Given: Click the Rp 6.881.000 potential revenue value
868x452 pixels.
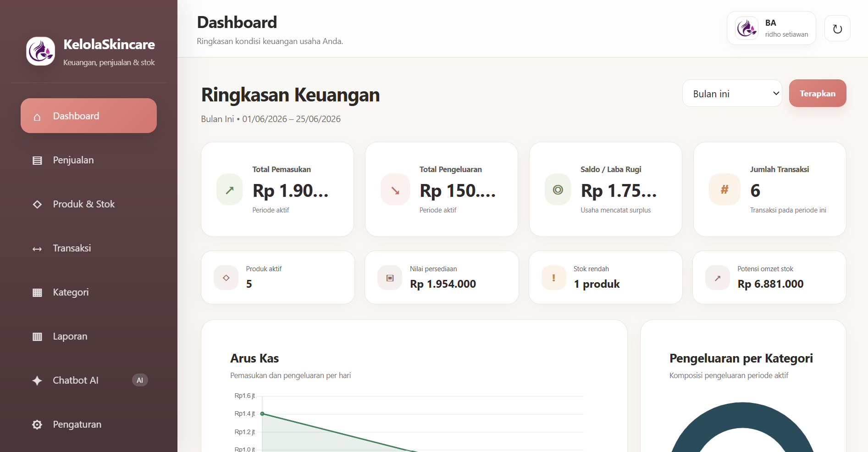Looking at the screenshot, I should pos(770,284).
